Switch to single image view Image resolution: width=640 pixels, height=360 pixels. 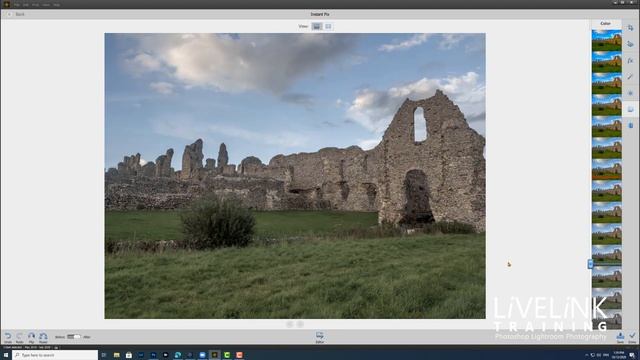click(317, 27)
